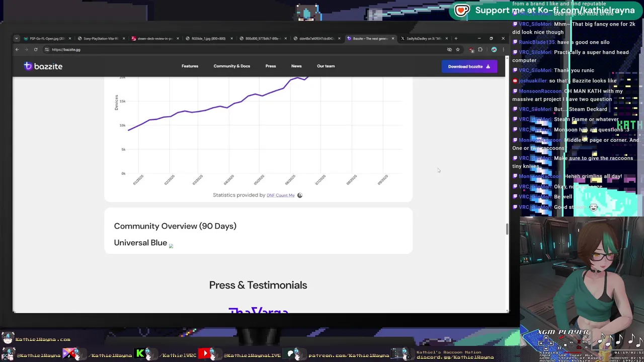
Task: Click the broken image beside Universal Blue
Action: tap(171, 246)
